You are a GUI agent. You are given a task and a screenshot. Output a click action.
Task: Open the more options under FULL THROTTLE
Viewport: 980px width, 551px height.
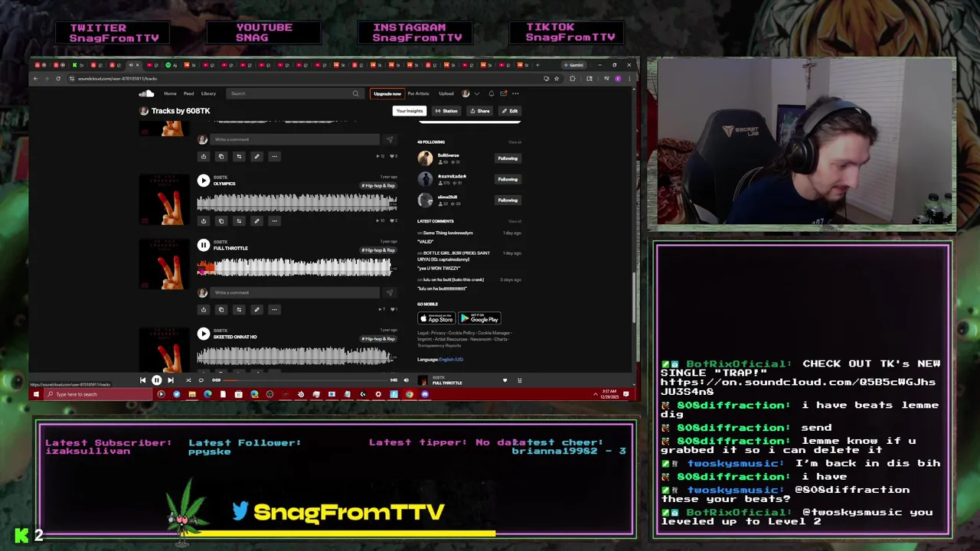tap(274, 310)
